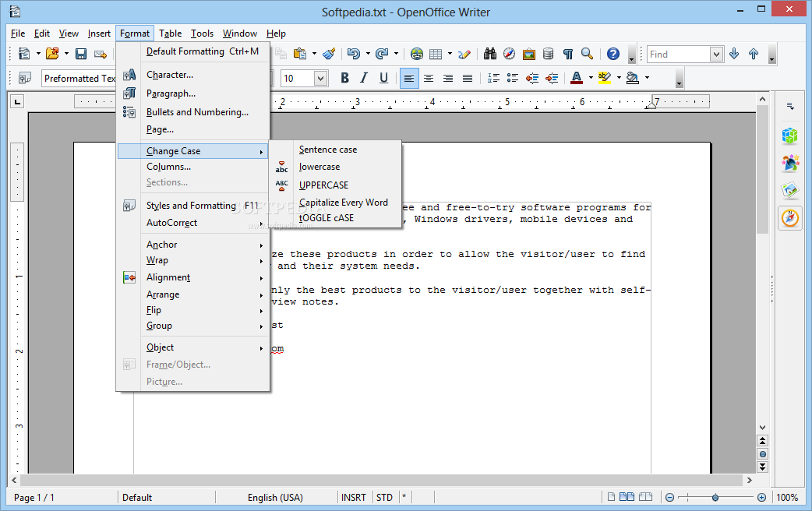The image size is (812, 511).
Task: Toggle Italic formatting
Action: (364, 78)
